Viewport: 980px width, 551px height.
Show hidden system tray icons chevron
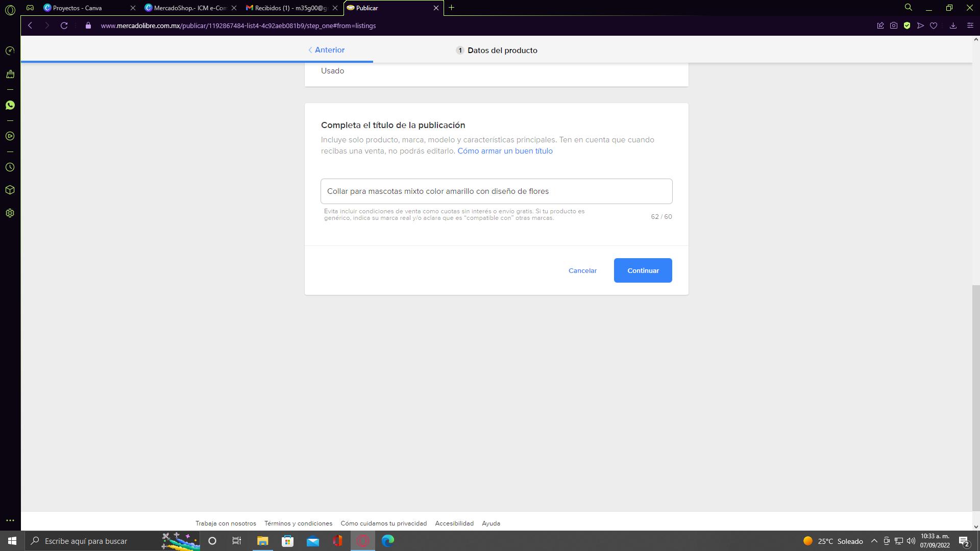[x=874, y=541]
